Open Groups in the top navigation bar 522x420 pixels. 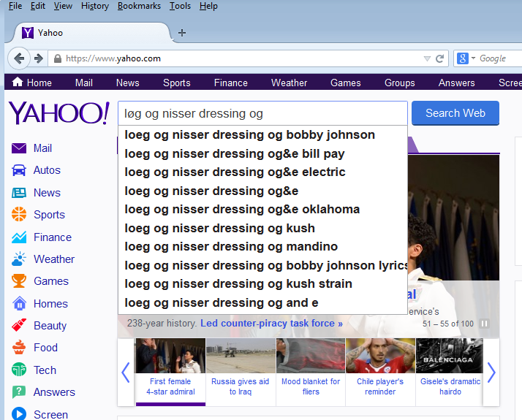399,83
